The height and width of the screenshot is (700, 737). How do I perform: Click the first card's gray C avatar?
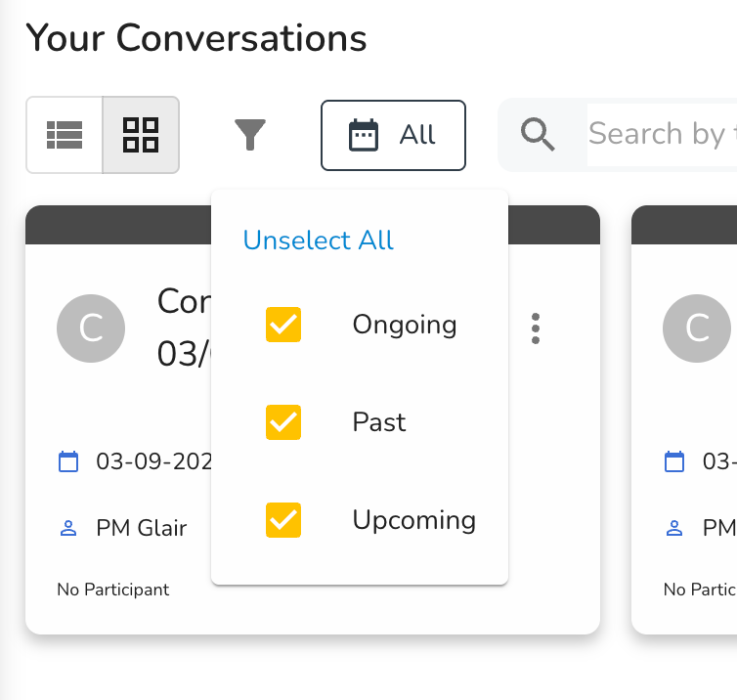pos(91,328)
